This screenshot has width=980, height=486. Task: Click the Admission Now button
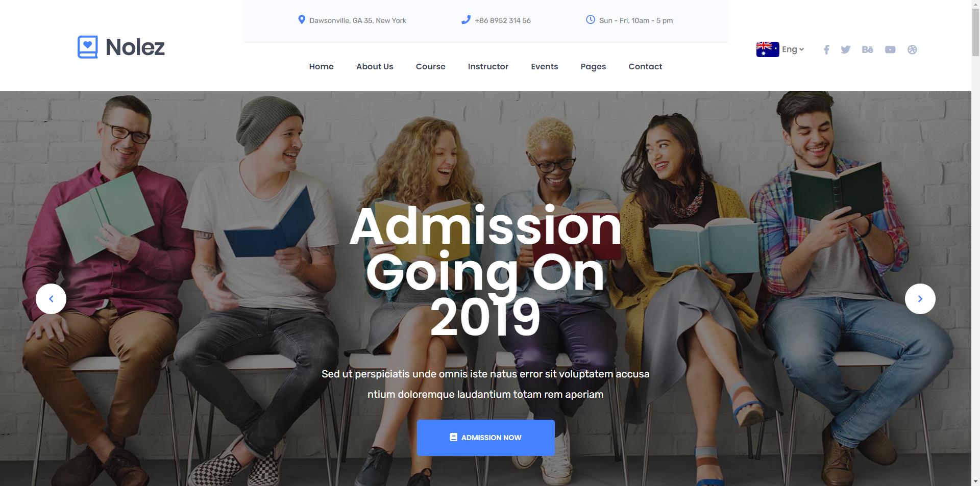point(486,438)
